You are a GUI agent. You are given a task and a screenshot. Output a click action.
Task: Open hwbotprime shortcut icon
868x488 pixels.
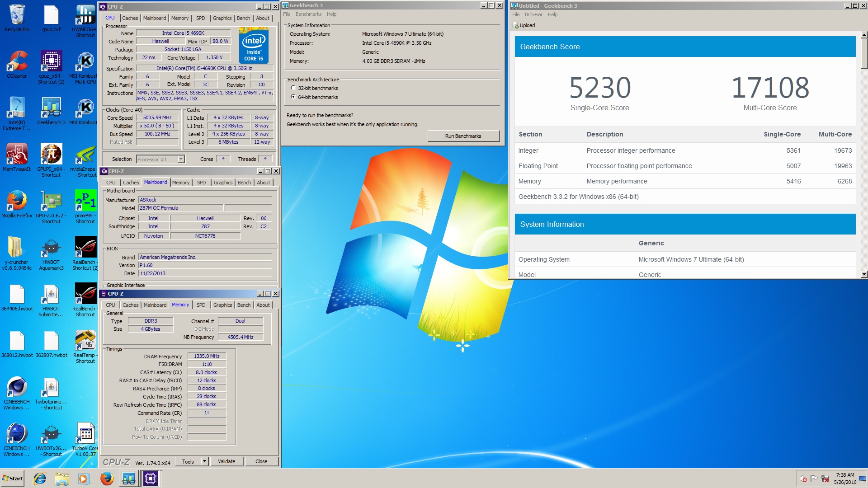pyautogui.click(x=51, y=393)
